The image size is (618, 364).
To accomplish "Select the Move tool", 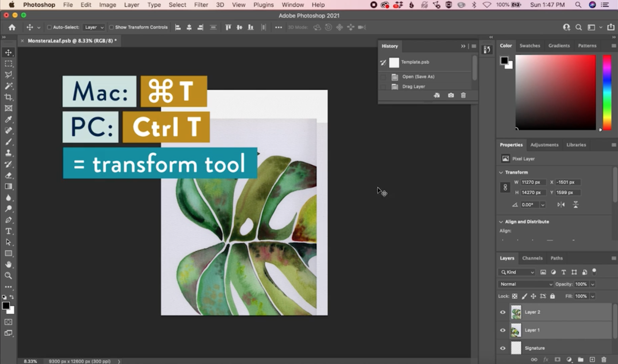I will pos(8,52).
